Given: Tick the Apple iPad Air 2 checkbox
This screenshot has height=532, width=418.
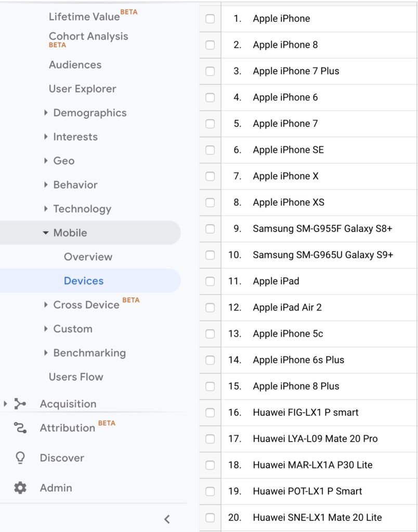Looking at the screenshot, I should click(210, 308).
